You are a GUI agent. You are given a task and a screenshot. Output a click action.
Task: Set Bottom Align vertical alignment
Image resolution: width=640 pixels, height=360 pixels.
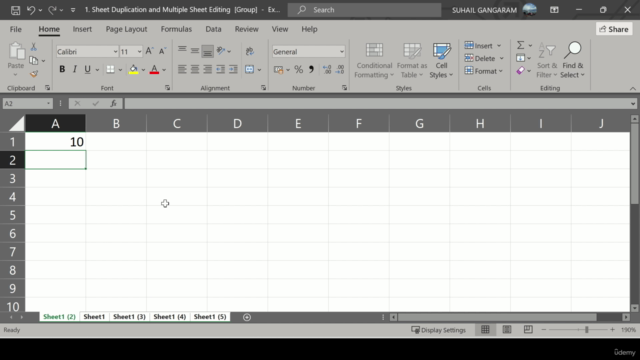[207, 51]
